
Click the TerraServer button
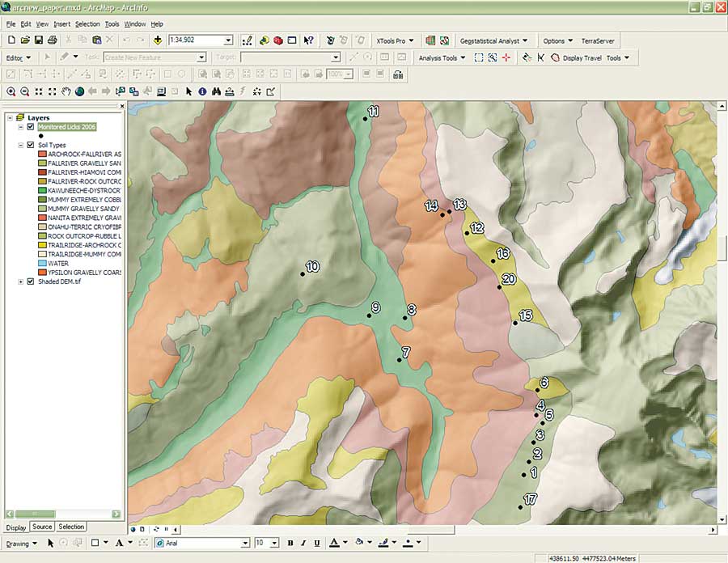tap(599, 40)
